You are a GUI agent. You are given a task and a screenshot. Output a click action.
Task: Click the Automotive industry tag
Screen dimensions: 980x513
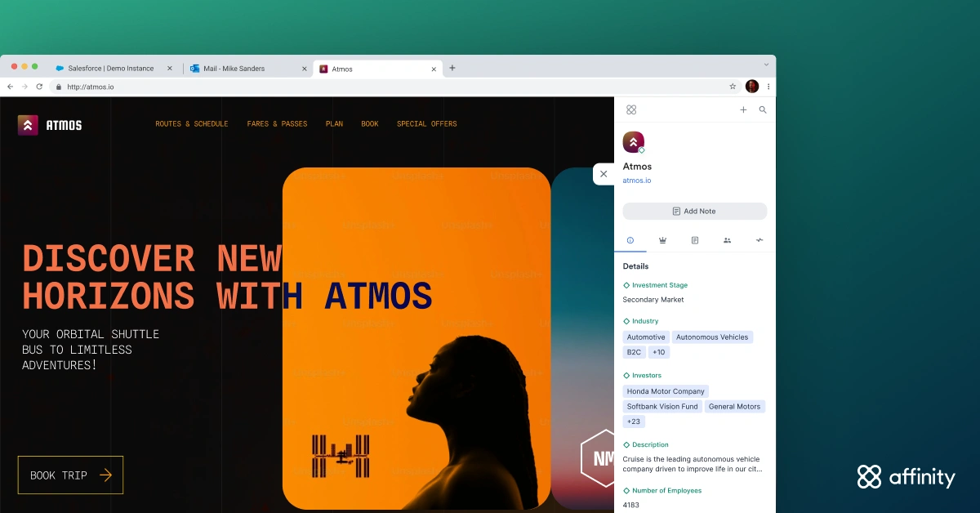646,337
